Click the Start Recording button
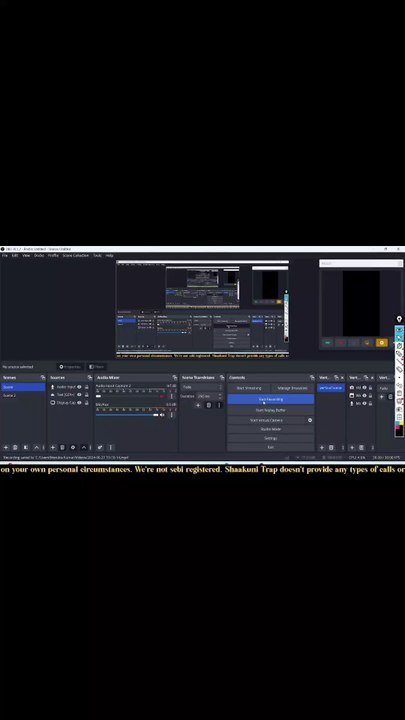This screenshot has width=405, height=720. click(x=271, y=399)
